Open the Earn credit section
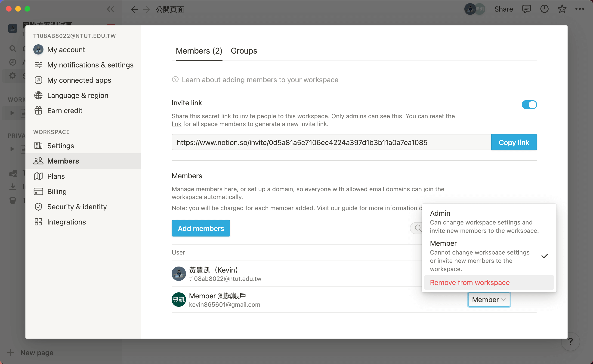 pyautogui.click(x=83, y=110)
